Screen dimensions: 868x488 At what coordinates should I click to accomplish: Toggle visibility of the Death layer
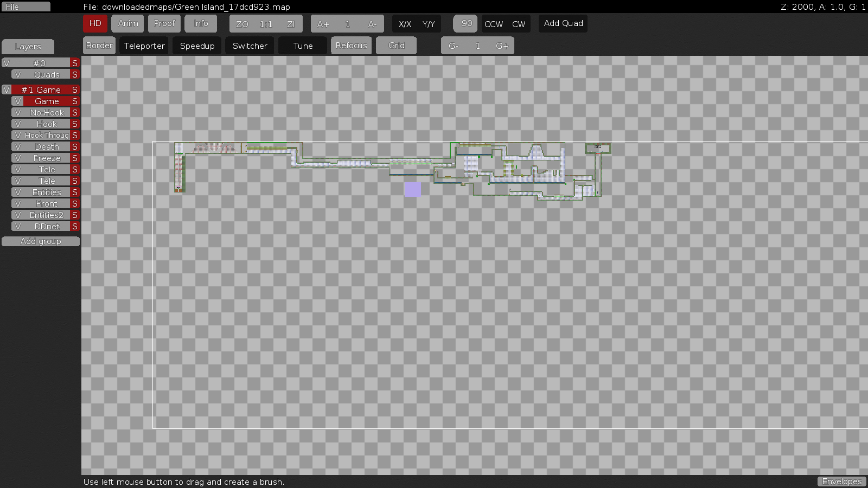coord(17,146)
